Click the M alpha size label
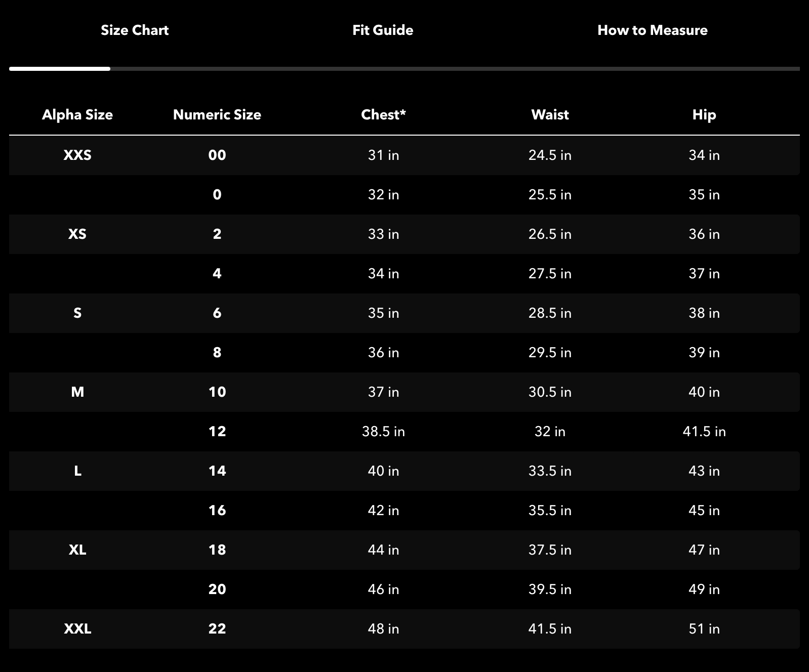This screenshot has height=672, width=809. (77, 392)
